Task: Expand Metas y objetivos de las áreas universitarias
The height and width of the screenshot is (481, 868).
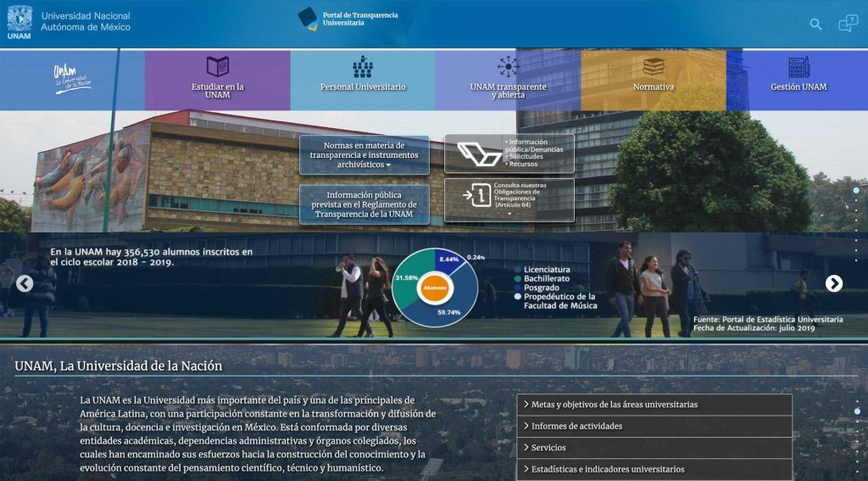Action: pos(654,405)
